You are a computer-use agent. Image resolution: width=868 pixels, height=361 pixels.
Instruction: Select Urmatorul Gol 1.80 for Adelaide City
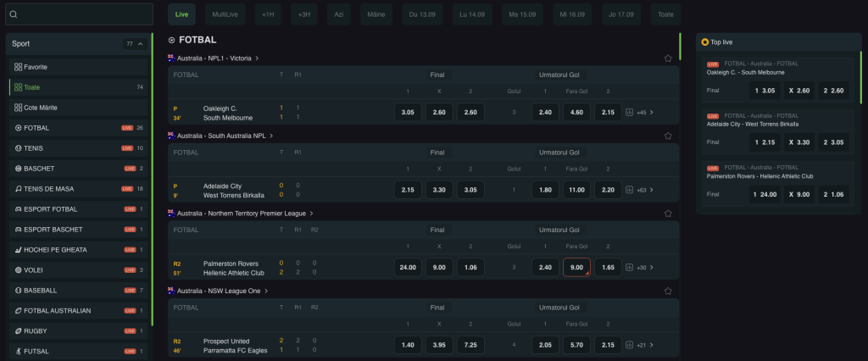pyautogui.click(x=545, y=190)
